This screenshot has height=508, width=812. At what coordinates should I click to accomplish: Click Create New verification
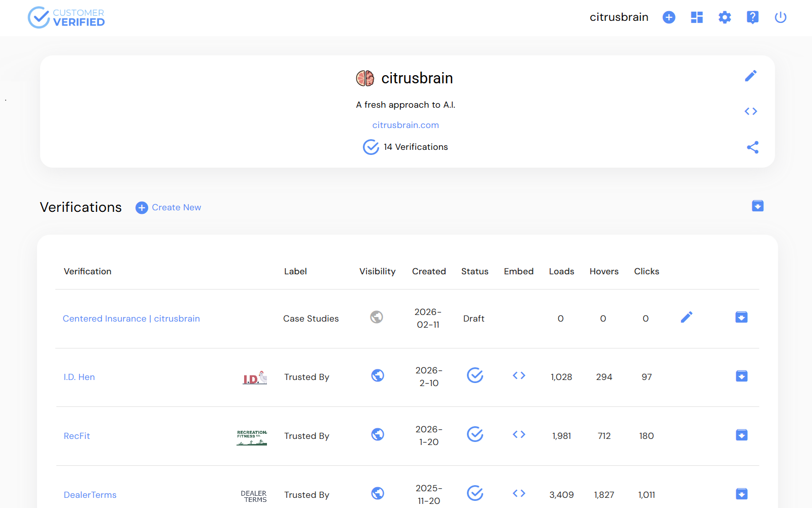click(168, 207)
